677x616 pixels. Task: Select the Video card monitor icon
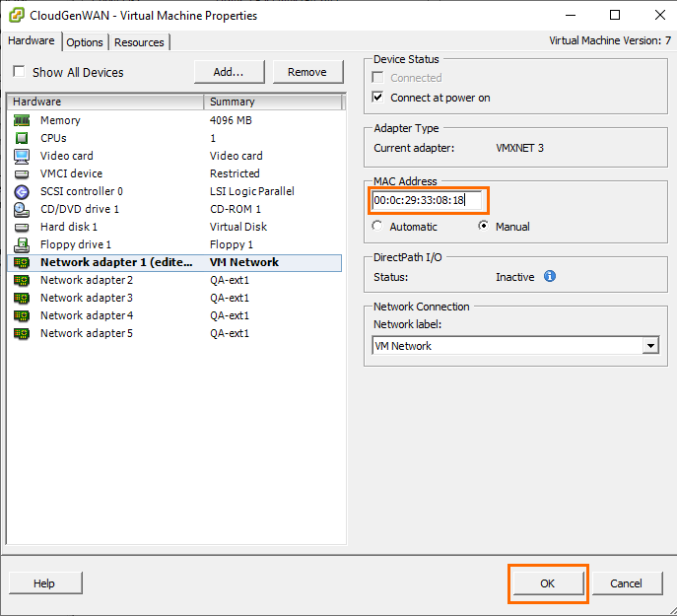[22, 156]
